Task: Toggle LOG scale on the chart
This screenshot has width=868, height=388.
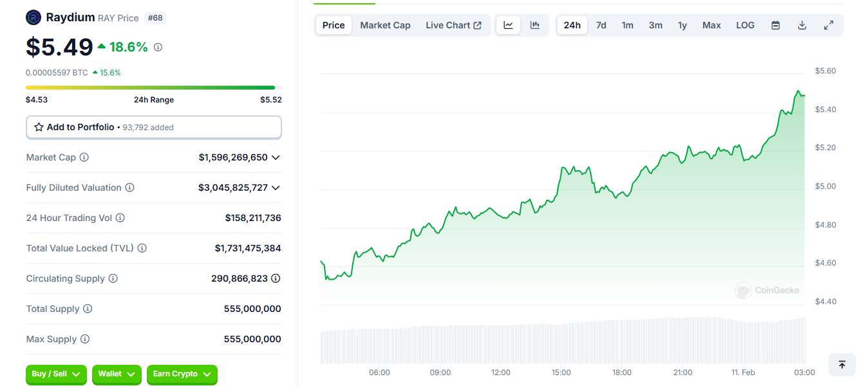Action: point(745,25)
